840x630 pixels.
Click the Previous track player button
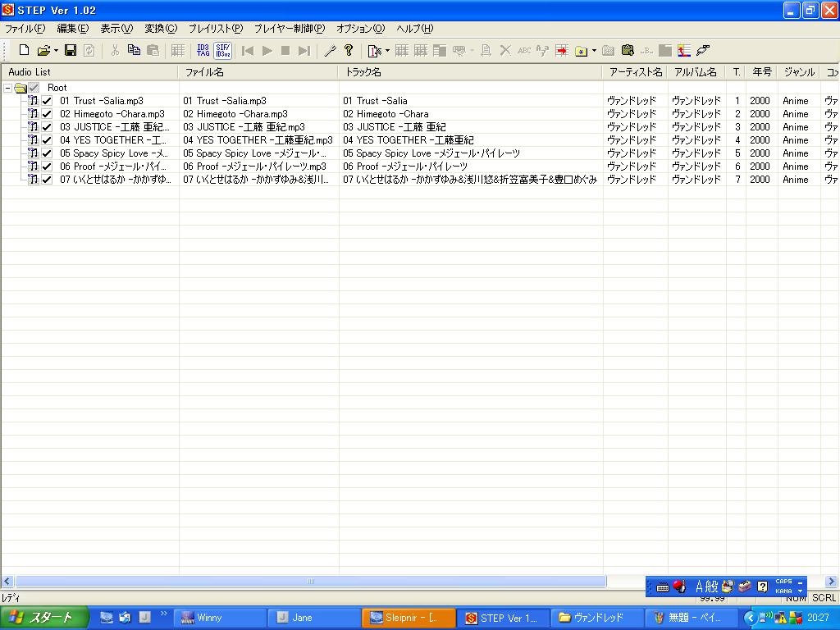click(x=248, y=50)
